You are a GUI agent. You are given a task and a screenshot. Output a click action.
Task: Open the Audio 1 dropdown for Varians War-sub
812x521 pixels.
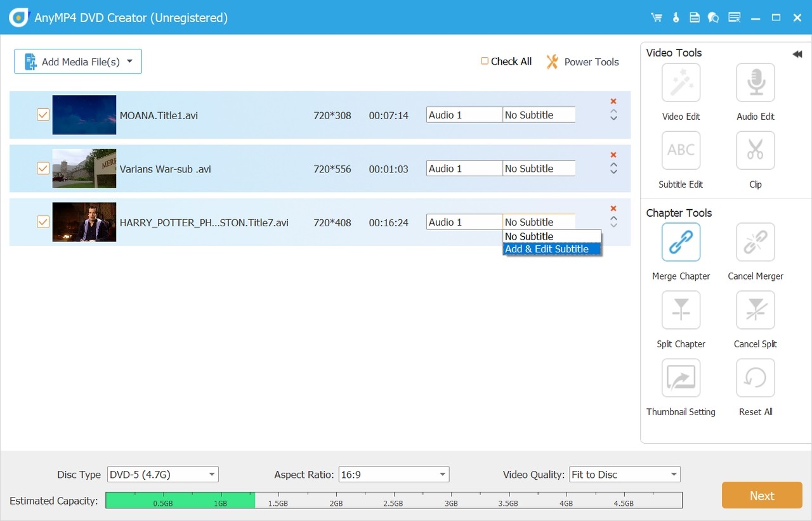click(x=464, y=169)
